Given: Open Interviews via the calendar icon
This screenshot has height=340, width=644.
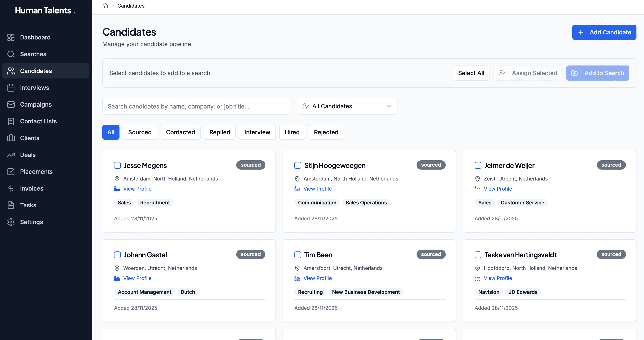Looking at the screenshot, I should (11, 88).
